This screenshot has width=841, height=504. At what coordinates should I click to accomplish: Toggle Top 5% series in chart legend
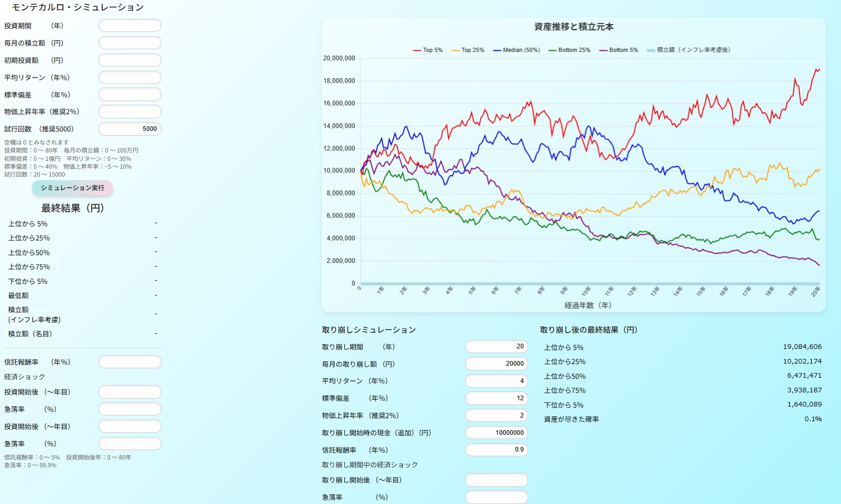[x=428, y=50]
